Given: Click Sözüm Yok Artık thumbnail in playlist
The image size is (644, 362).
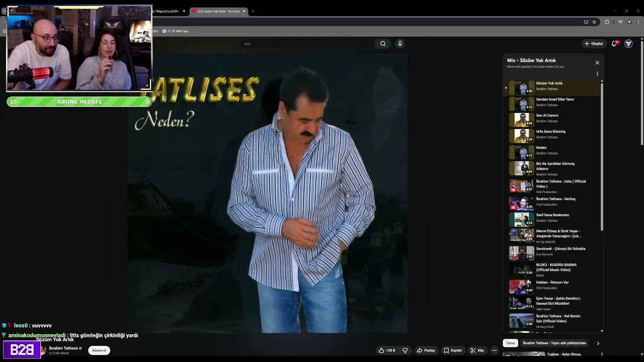Looking at the screenshot, I should (522, 87).
